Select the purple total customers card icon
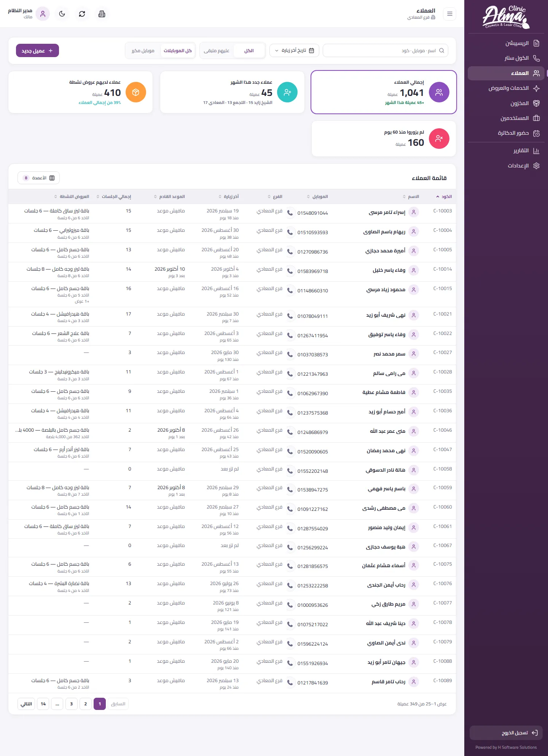The width and height of the screenshot is (548, 756). pos(439,92)
